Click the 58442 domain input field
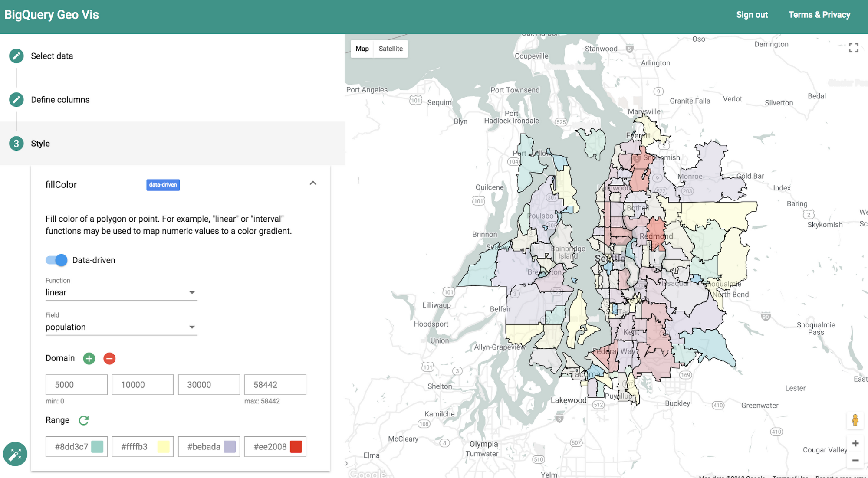Screen dimensions: 868x478 275,385
